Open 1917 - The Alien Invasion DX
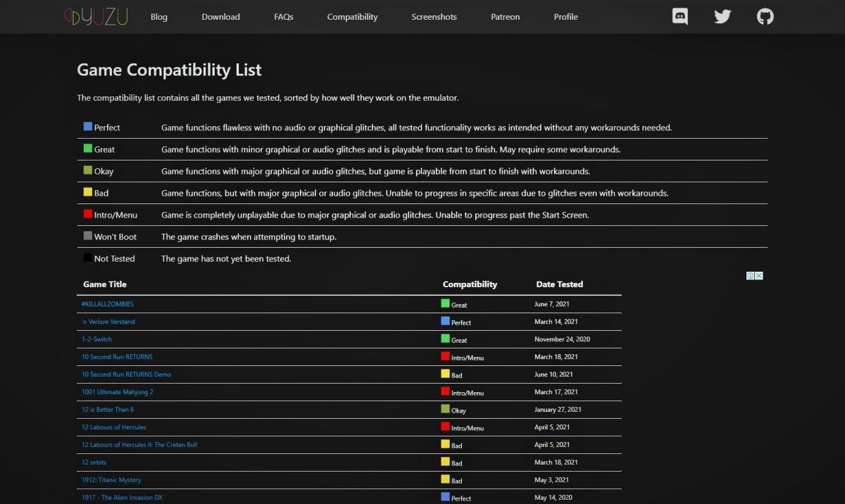 point(123,498)
